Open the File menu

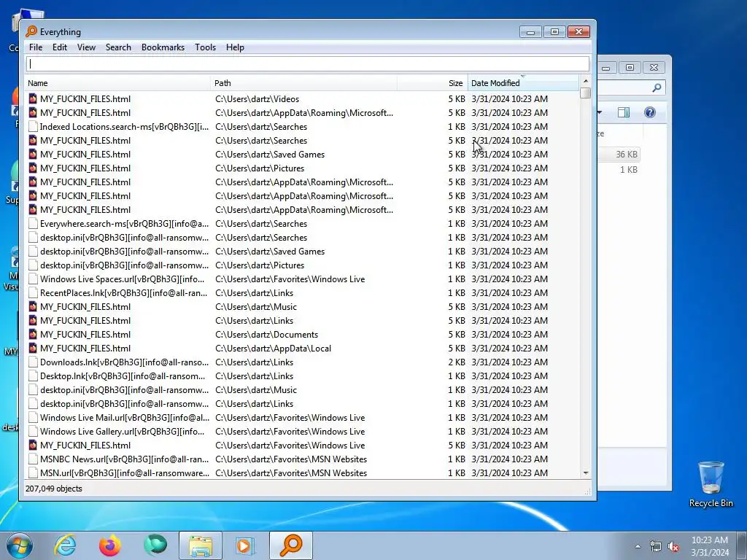click(36, 47)
